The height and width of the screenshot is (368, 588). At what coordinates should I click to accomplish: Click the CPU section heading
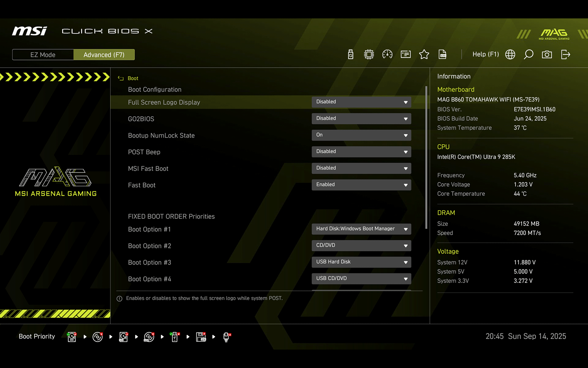[443, 147]
